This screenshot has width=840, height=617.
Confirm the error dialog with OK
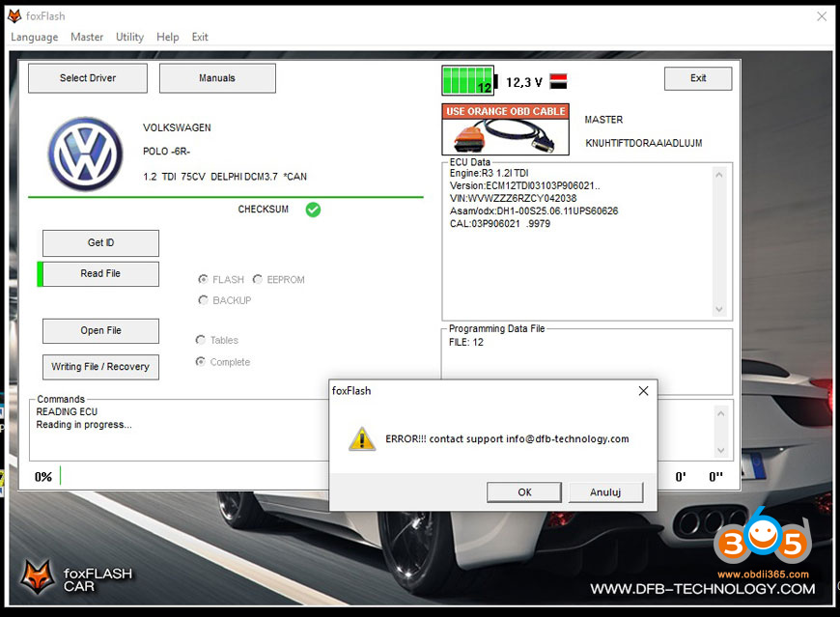coord(524,492)
